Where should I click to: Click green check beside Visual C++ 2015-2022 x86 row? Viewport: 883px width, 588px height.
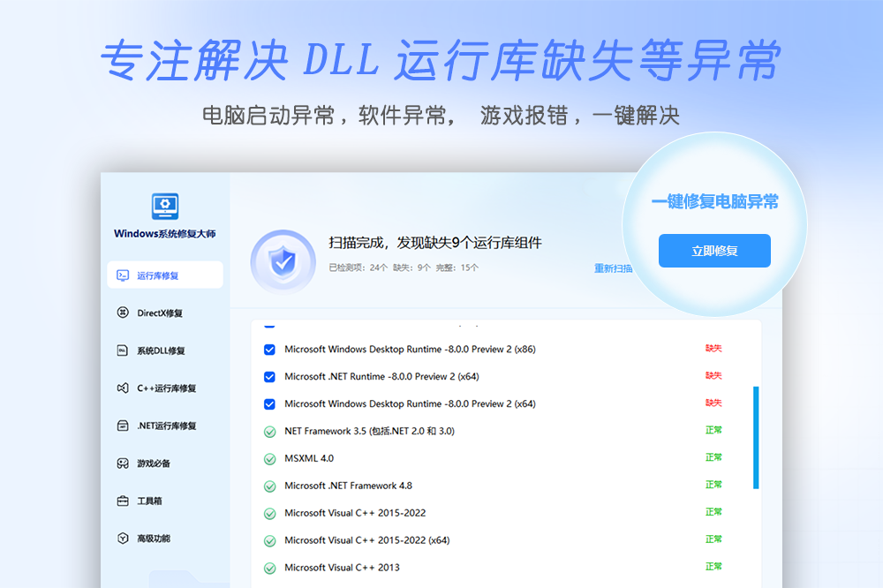pyautogui.click(x=269, y=514)
